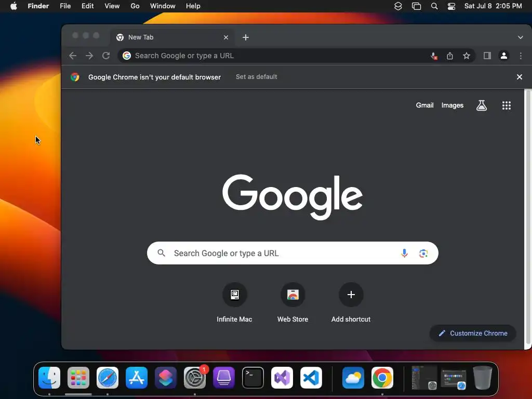Screen dimensions: 532x399
Task: Search by image with Google Lens icon
Action: coord(423,253)
